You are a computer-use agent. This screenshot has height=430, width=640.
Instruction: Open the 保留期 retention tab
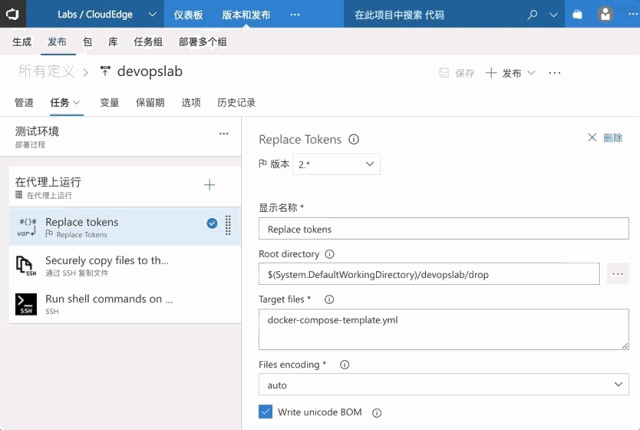pos(150,103)
